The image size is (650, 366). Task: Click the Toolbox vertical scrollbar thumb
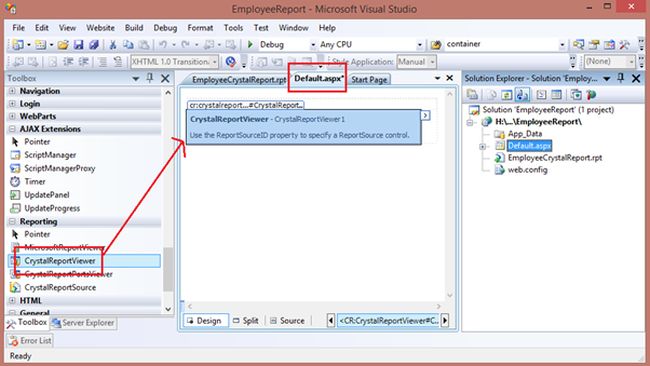tap(167, 269)
